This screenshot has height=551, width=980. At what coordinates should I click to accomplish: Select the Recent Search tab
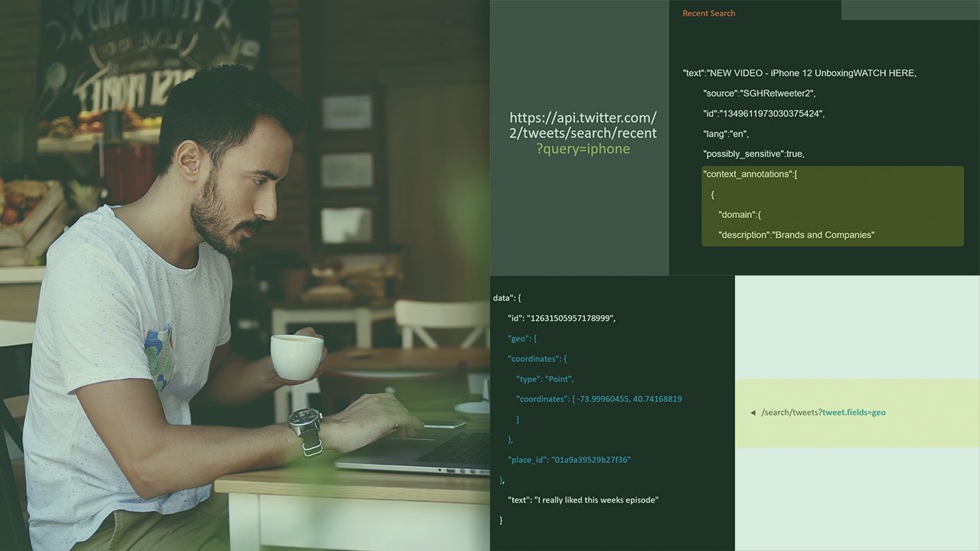pyautogui.click(x=708, y=13)
